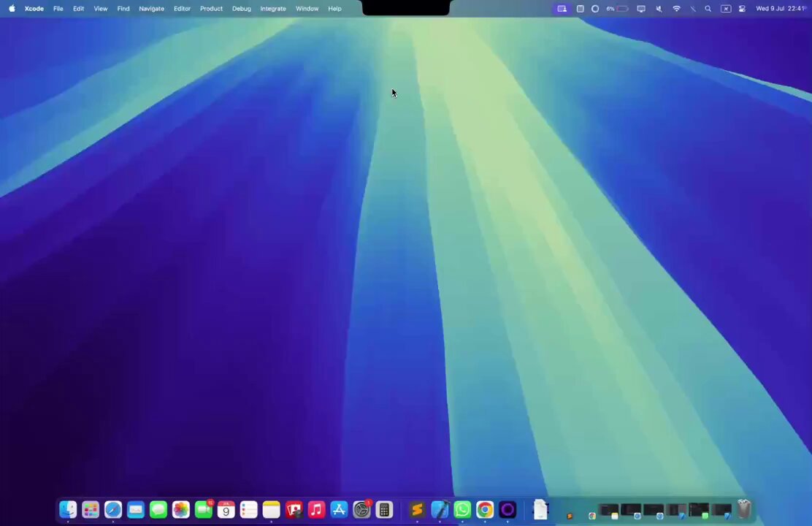
Task: Click the screen sharing status icon
Action: tap(562, 8)
